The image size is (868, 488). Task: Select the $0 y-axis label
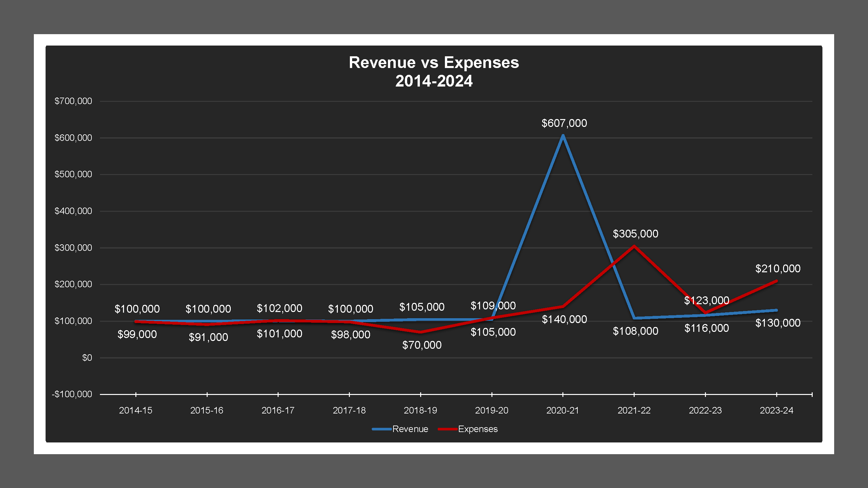[x=87, y=358]
